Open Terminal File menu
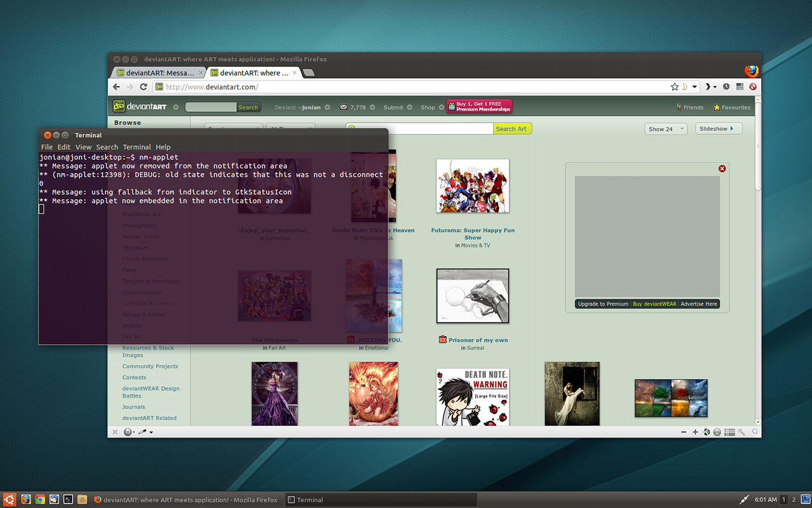The width and height of the screenshot is (812, 508). (x=47, y=147)
